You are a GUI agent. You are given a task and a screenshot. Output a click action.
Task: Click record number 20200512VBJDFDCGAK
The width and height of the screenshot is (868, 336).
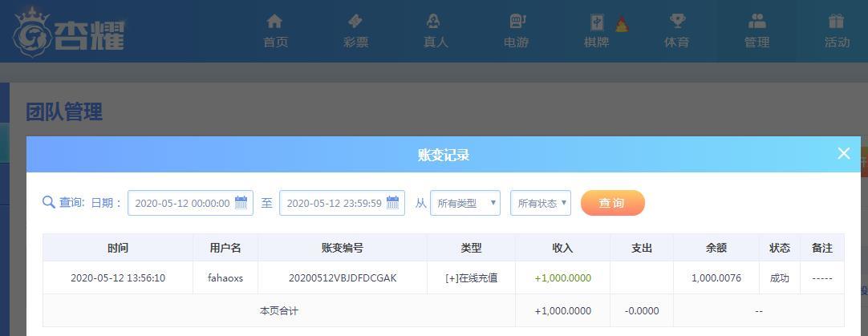(343, 278)
